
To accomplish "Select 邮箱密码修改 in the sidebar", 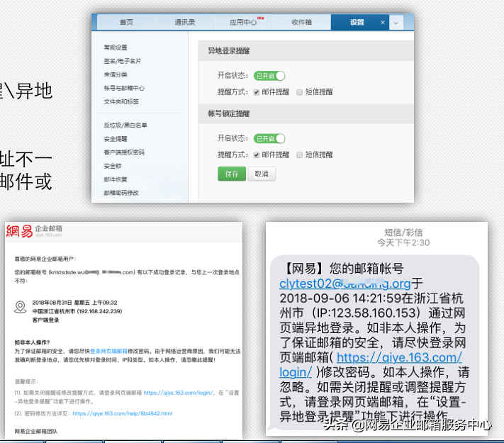I will [x=121, y=193].
